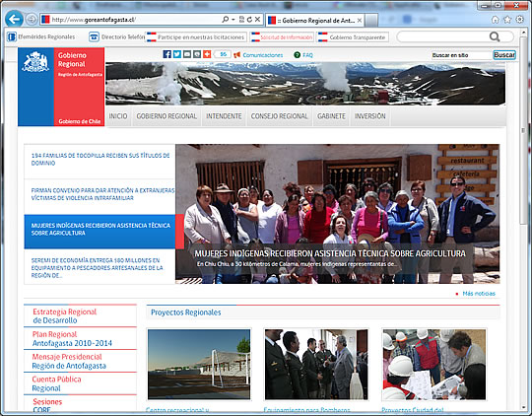Viewport: 532px width, 416px height.
Task: Open the GOBIERNO REGIONAL menu
Action: click(166, 116)
